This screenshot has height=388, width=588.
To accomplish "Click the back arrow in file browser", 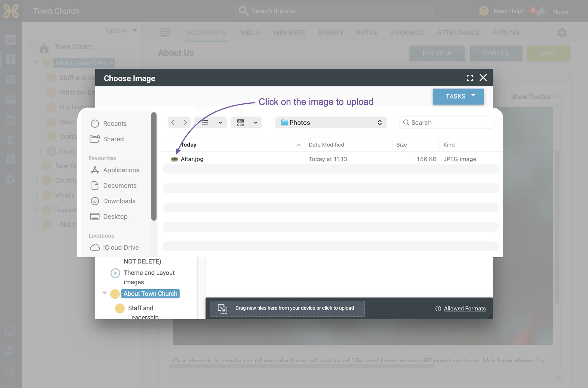I will click(x=173, y=122).
